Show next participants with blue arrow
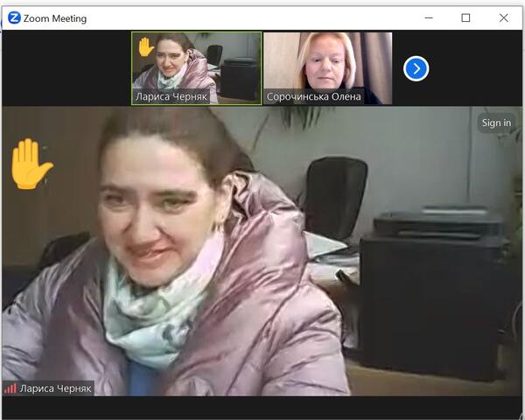The image size is (525, 420). 416,68
